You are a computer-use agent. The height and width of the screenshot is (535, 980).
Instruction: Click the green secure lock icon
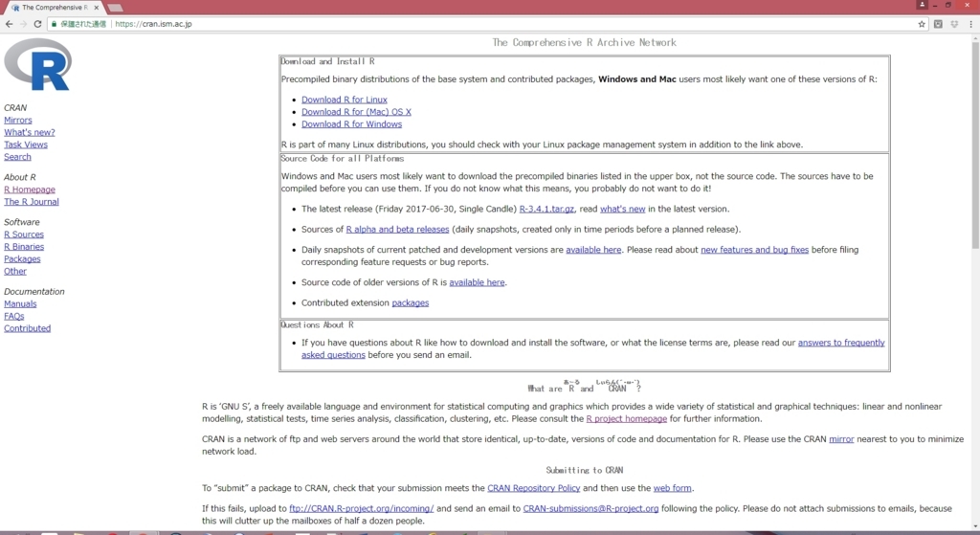55,24
